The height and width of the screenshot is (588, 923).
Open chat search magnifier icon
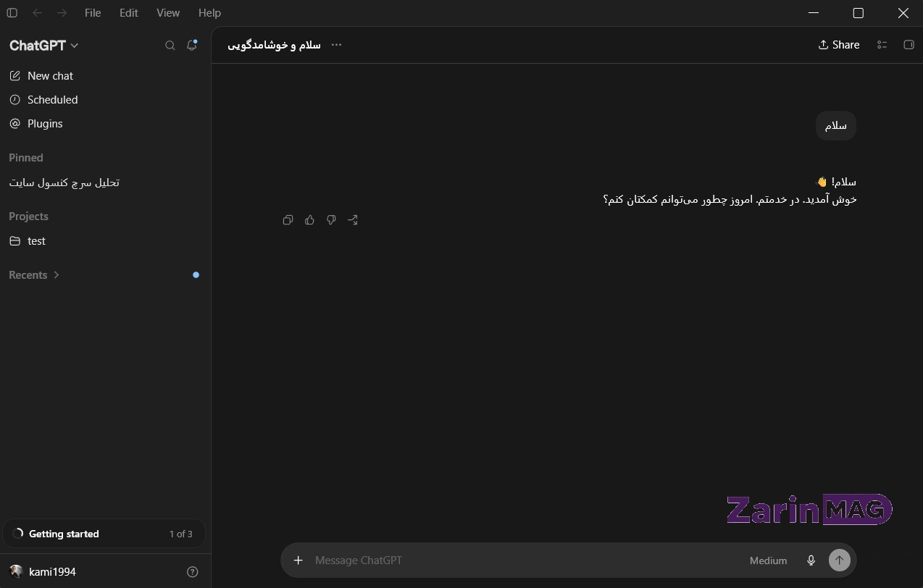(170, 45)
